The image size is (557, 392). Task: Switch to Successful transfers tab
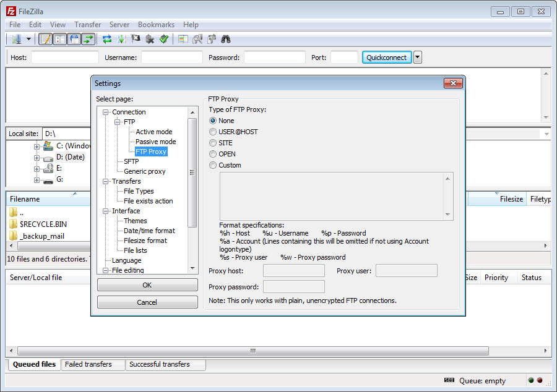(x=165, y=364)
